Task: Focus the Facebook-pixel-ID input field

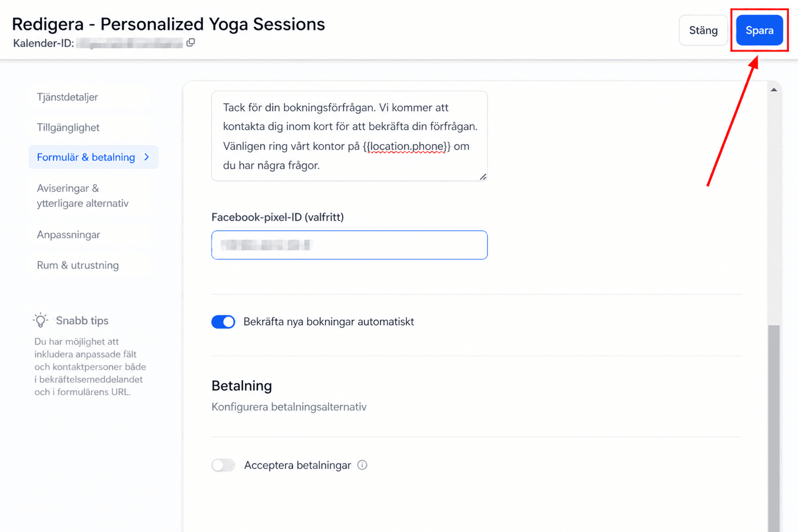Action: (349, 245)
